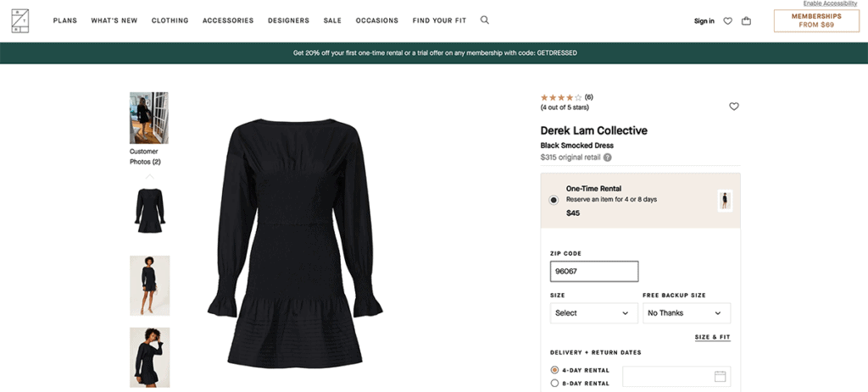Click the Rent the Runway logo icon
Viewport: 868px width, 392px height.
pos(22,21)
